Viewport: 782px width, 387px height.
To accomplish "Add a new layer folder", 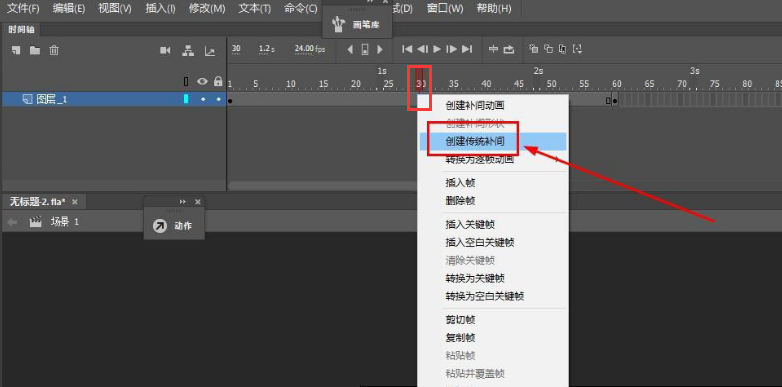I will (x=35, y=50).
